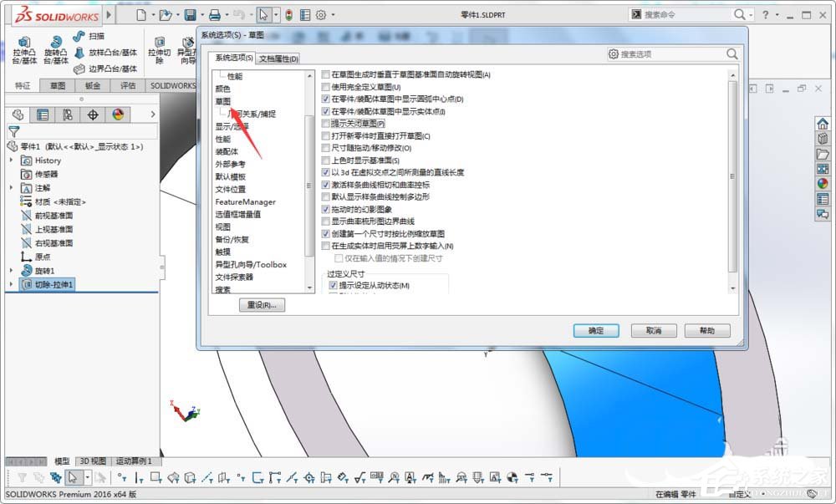Enable 提示关闭草图 option
This screenshot has height=504, width=836.
pos(325,123)
